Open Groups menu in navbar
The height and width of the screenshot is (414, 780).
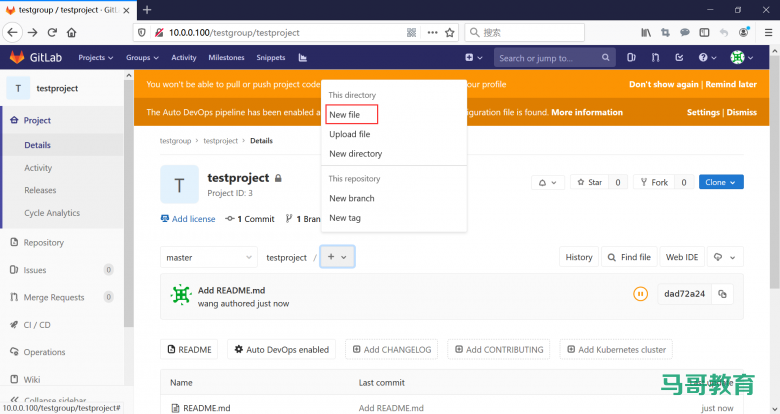click(x=142, y=58)
